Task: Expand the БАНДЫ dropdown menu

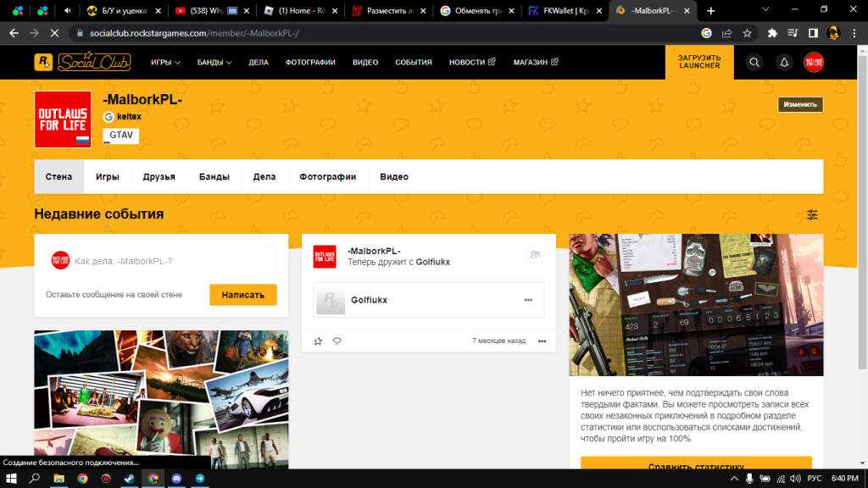Action: pos(214,62)
